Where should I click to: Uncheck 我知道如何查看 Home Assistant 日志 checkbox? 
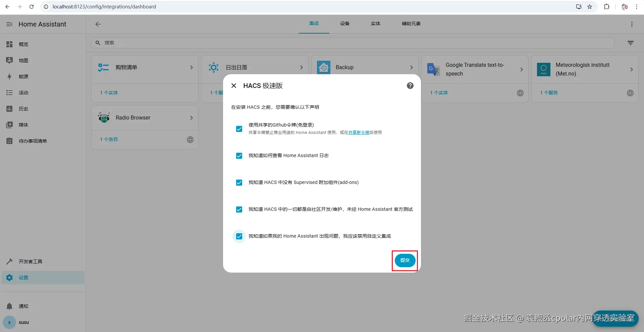(239, 156)
